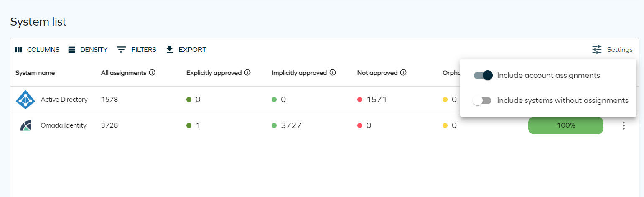Click the Active Directory logo icon
Image resolution: width=644 pixels, height=197 pixels.
pyautogui.click(x=25, y=100)
